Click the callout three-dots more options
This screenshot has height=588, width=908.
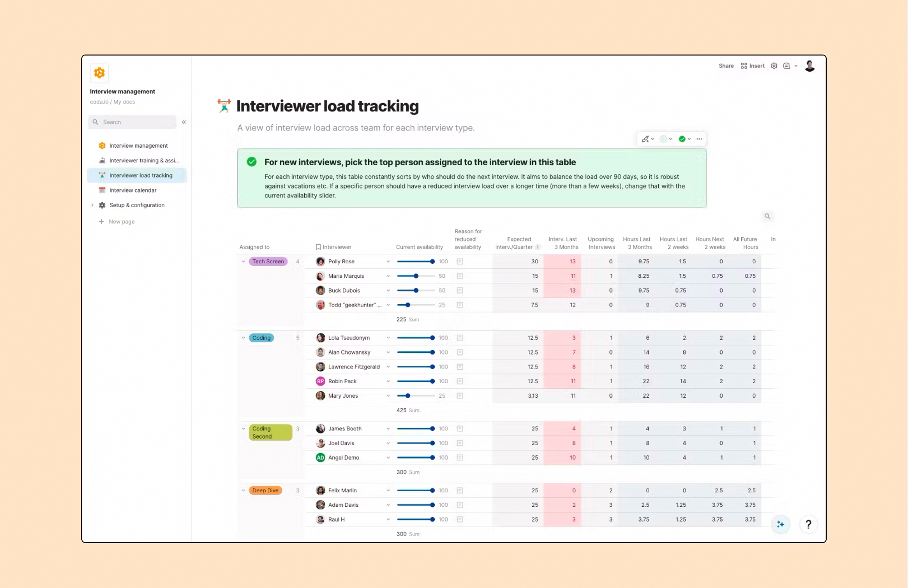click(x=699, y=139)
